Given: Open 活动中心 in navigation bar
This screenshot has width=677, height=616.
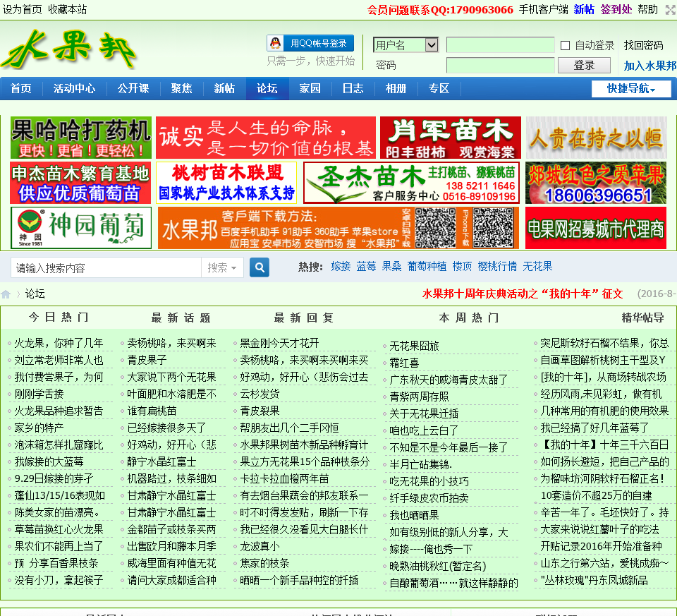Looking at the screenshot, I should [x=74, y=89].
